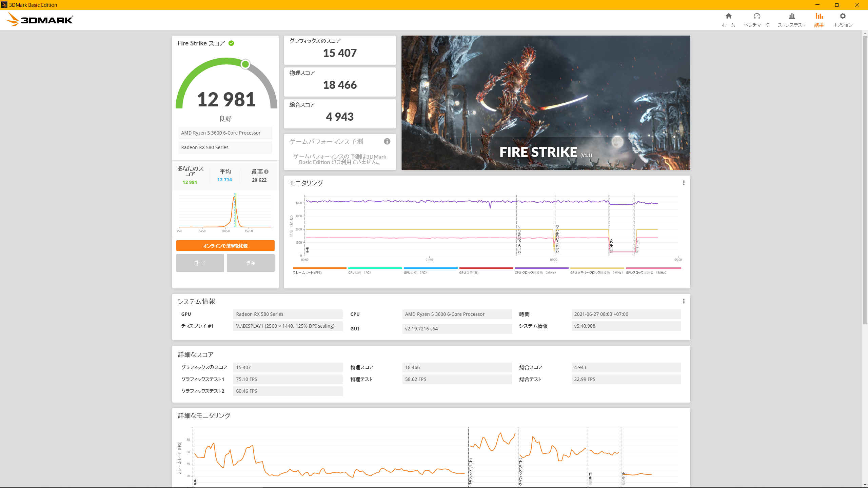Click graphics test 1 value 75.10 FPS
Image resolution: width=868 pixels, height=488 pixels.
coord(288,379)
